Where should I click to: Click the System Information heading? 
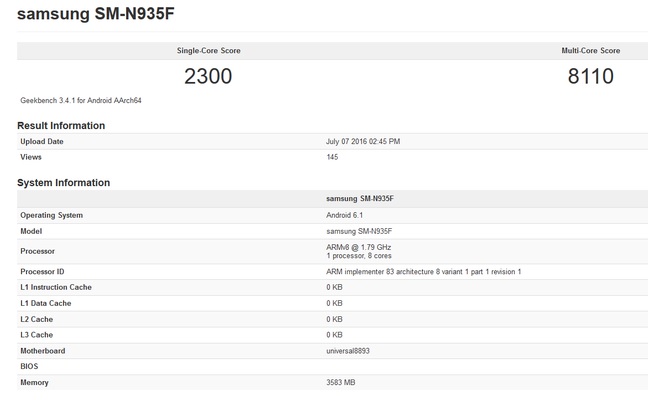63,183
